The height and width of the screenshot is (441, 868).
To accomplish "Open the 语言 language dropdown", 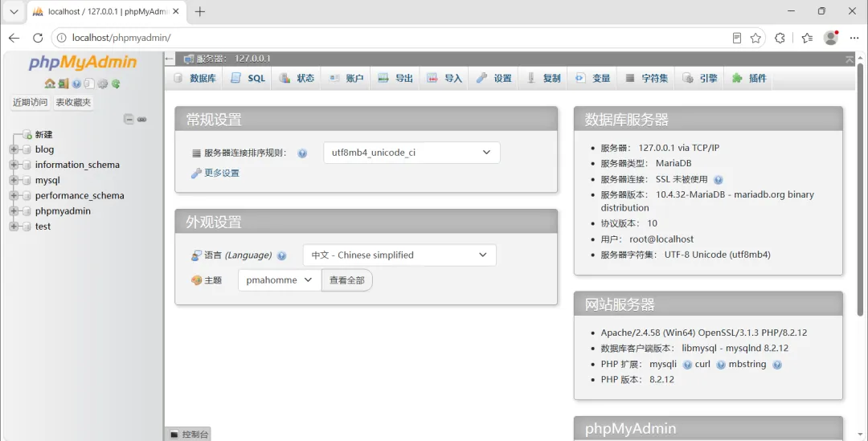I will [399, 255].
